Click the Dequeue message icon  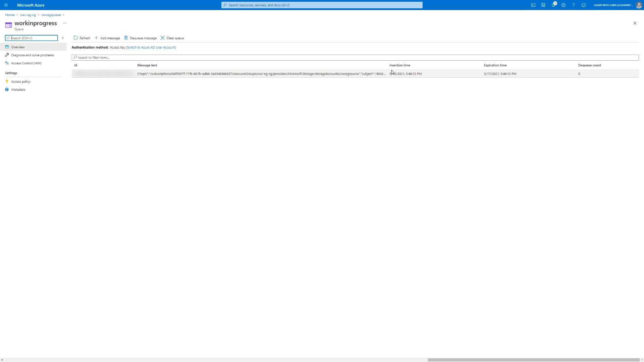tap(126, 38)
